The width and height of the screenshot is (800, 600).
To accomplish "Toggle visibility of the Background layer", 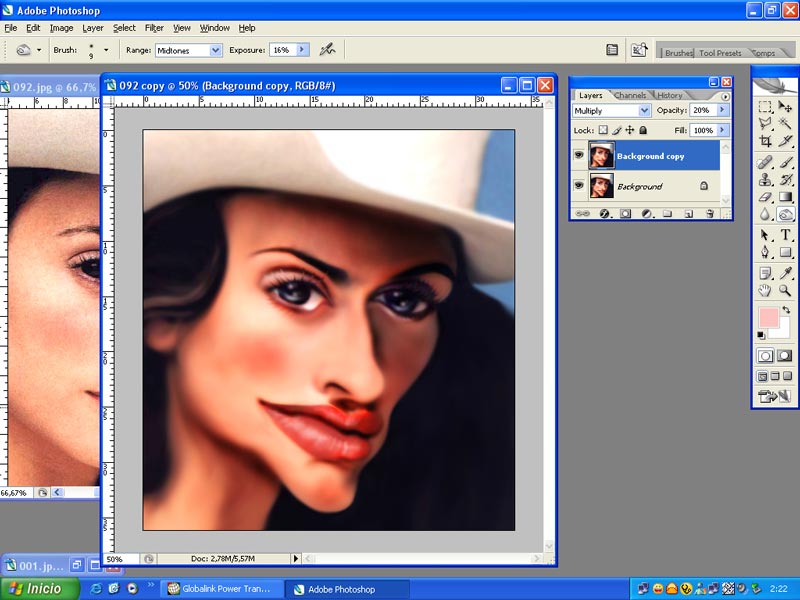I will (579, 186).
